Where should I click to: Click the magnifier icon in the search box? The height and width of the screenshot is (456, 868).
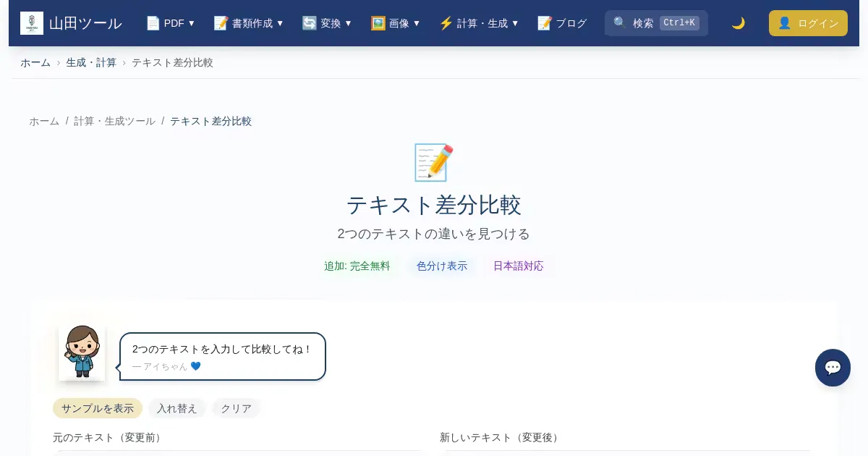(620, 23)
